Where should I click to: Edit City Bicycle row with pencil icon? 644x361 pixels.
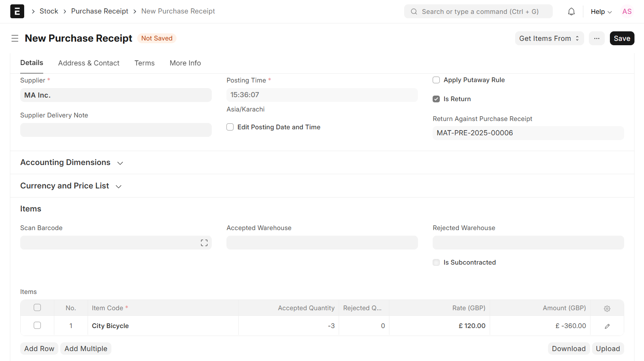pos(607,326)
